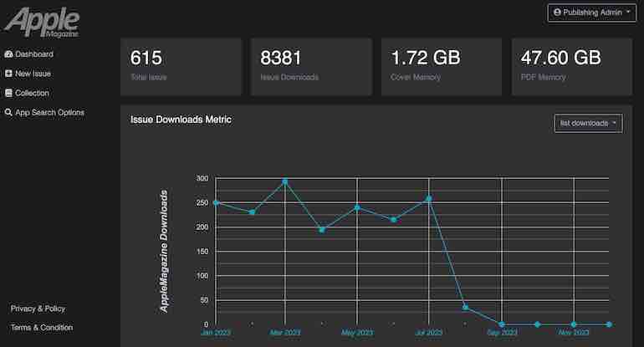Click the Total Issue 615 card
Screen dimensions: 644x347
(x=181, y=65)
